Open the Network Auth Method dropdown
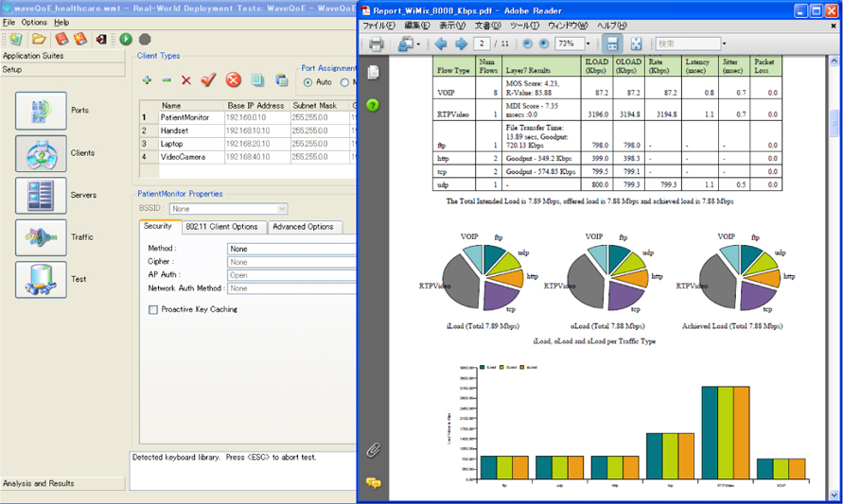 tap(292, 288)
